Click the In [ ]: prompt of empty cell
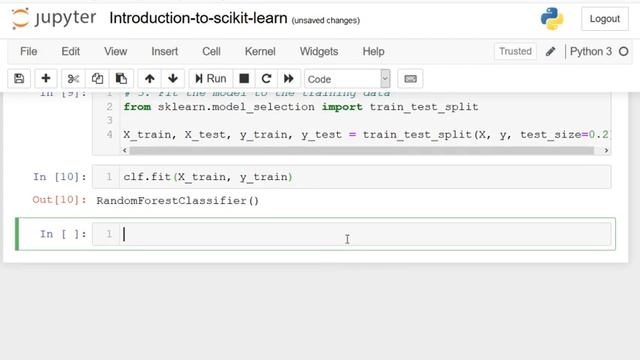The height and width of the screenshot is (360, 640). [63, 234]
